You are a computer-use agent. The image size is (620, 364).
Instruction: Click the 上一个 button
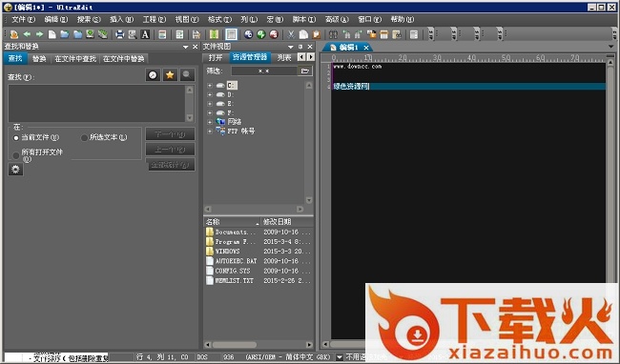(x=170, y=150)
